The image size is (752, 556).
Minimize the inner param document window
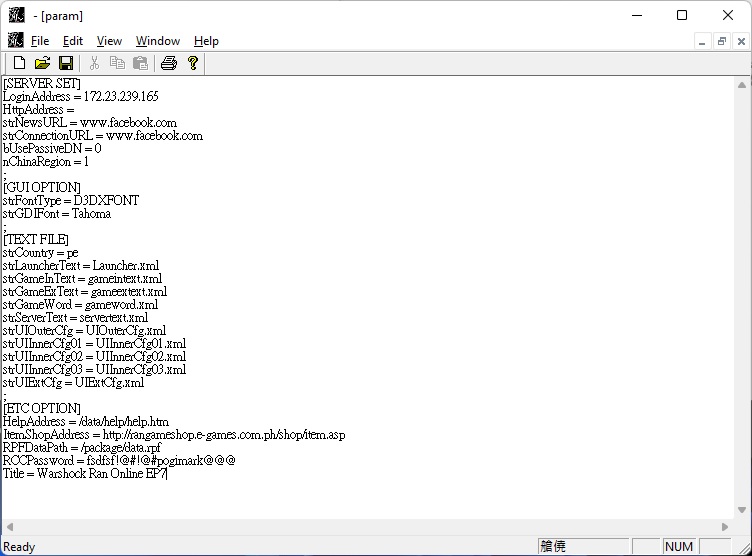pyautogui.click(x=703, y=41)
